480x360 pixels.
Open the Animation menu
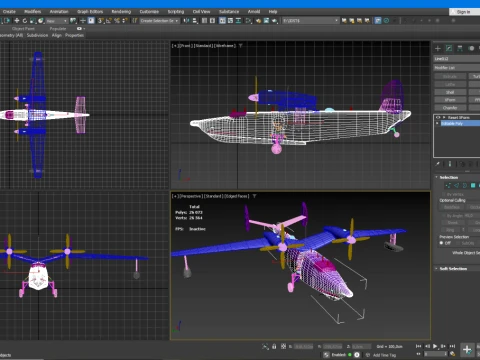(x=59, y=12)
